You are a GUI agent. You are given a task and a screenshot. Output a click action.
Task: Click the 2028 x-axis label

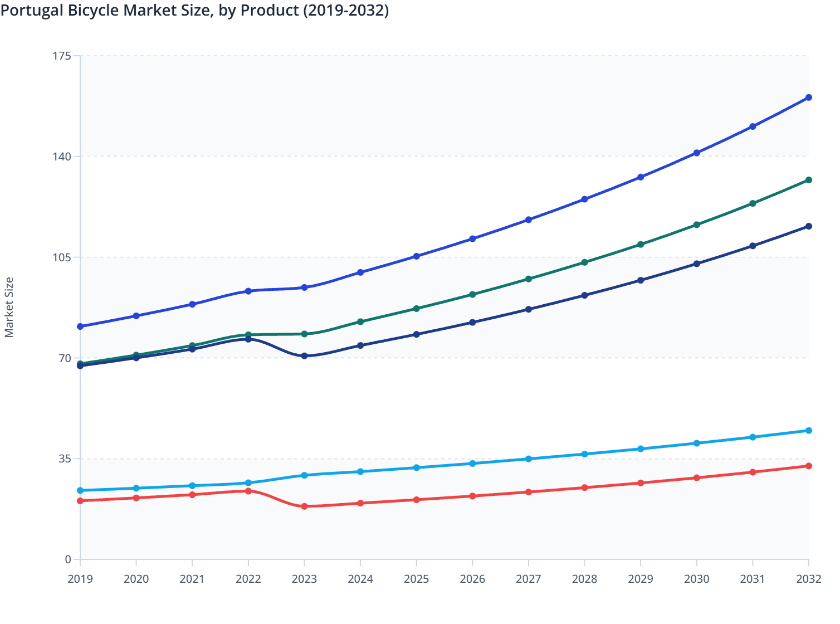pos(584,579)
